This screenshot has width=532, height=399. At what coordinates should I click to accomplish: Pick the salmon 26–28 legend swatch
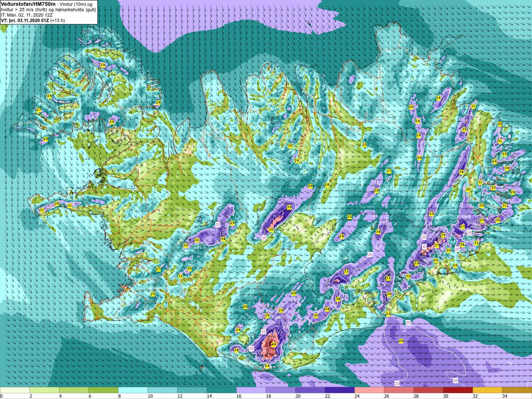click(399, 390)
